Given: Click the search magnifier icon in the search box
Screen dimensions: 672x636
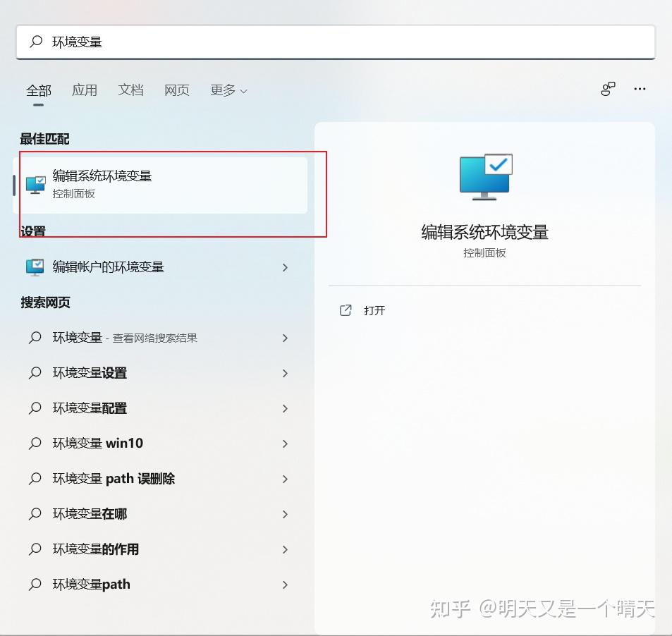Looking at the screenshot, I should [36, 42].
